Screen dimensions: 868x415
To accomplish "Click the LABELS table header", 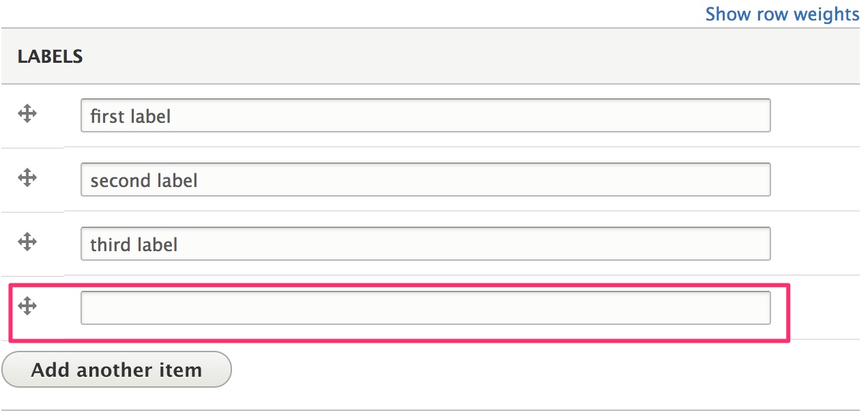I will click(x=50, y=57).
